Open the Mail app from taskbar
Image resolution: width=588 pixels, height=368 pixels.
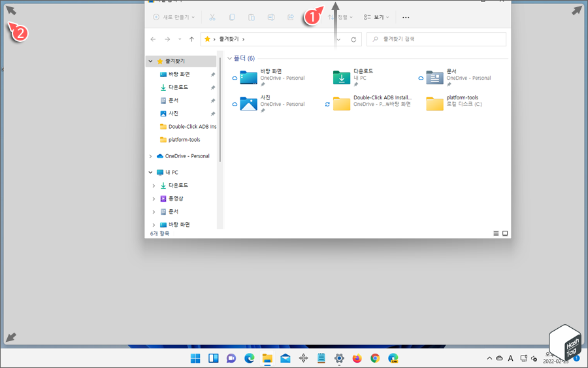[286, 358]
